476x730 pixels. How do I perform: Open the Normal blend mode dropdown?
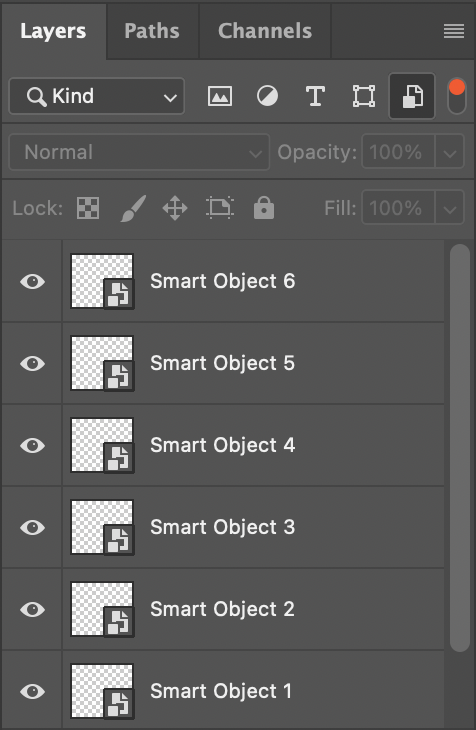point(139,152)
